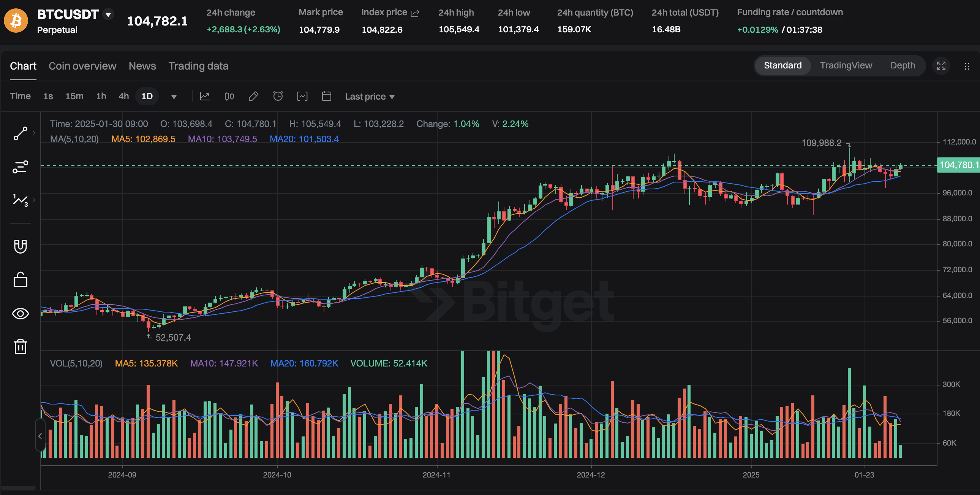Switch to the Coin overview tab
Viewport: 980px width, 495px height.
tap(82, 66)
